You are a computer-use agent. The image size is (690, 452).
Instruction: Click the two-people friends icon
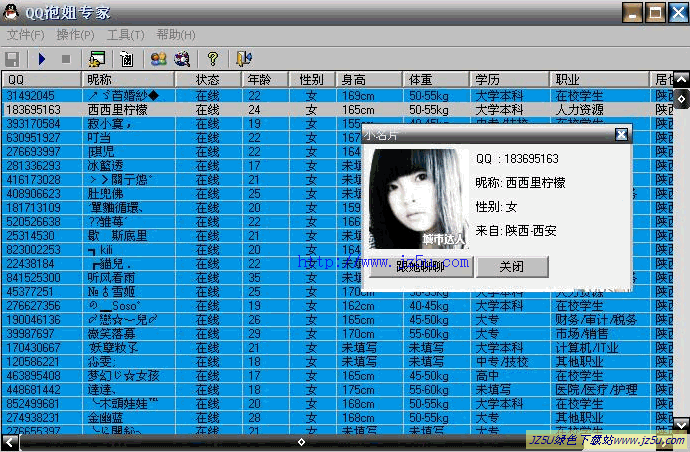point(158,59)
